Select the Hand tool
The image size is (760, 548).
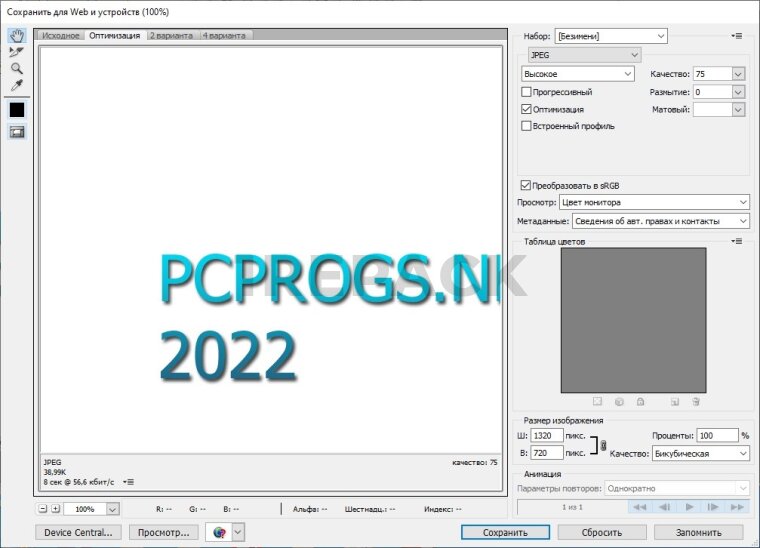pyautogui.click(x=16, y=36)
